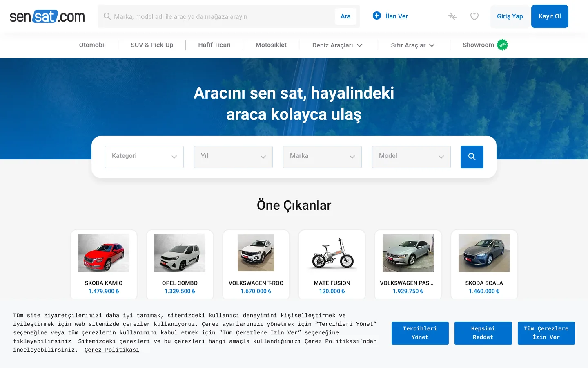
Task: Click the Tercihleri Yönet button
Action: pyautogui.click(x=420, y=333)
